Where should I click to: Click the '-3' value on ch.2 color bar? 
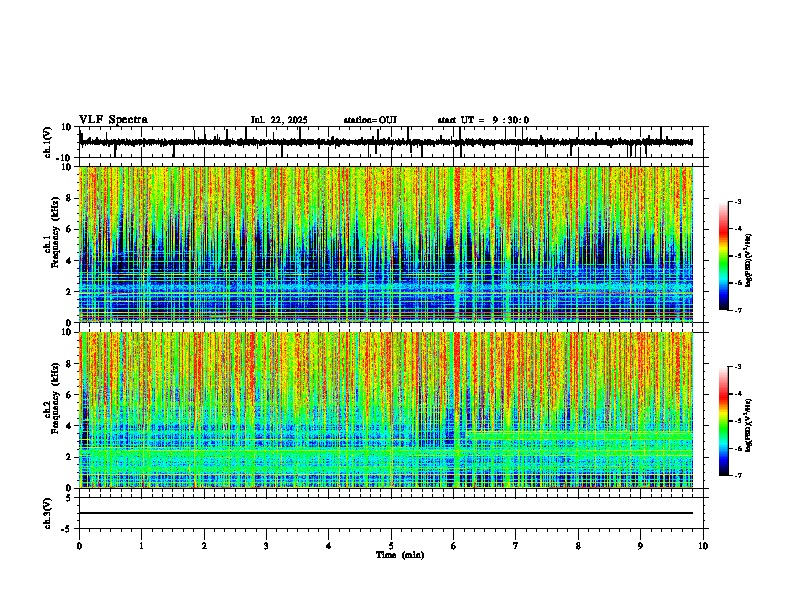pyautogui.click(x=738, y=367)
